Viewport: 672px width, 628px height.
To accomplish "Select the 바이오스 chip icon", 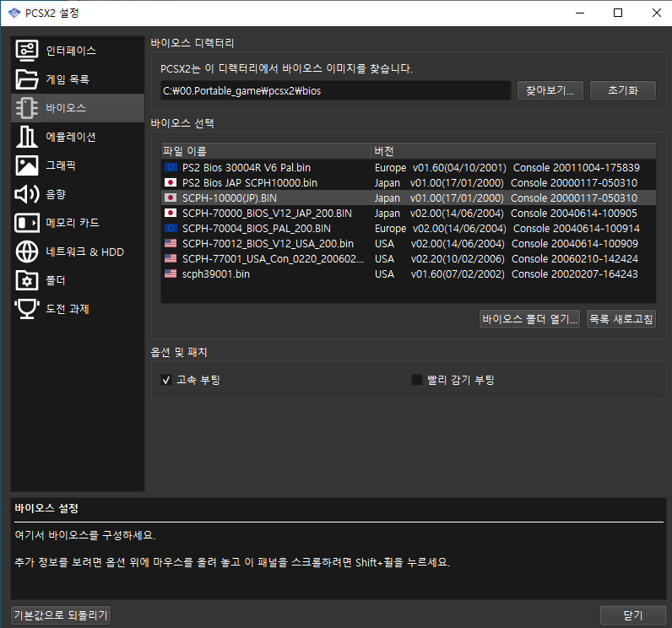I will (x=26, y=108).
